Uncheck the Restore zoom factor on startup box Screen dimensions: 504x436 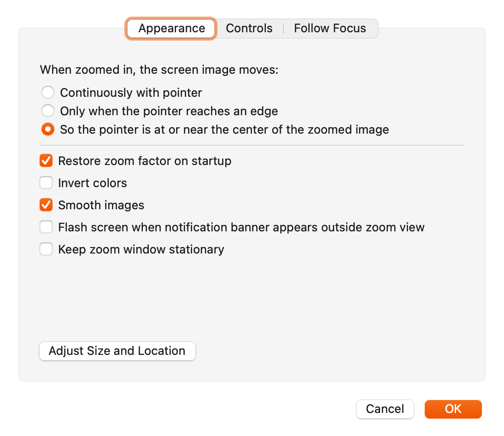pyautogui.click(x=46, y=161)
